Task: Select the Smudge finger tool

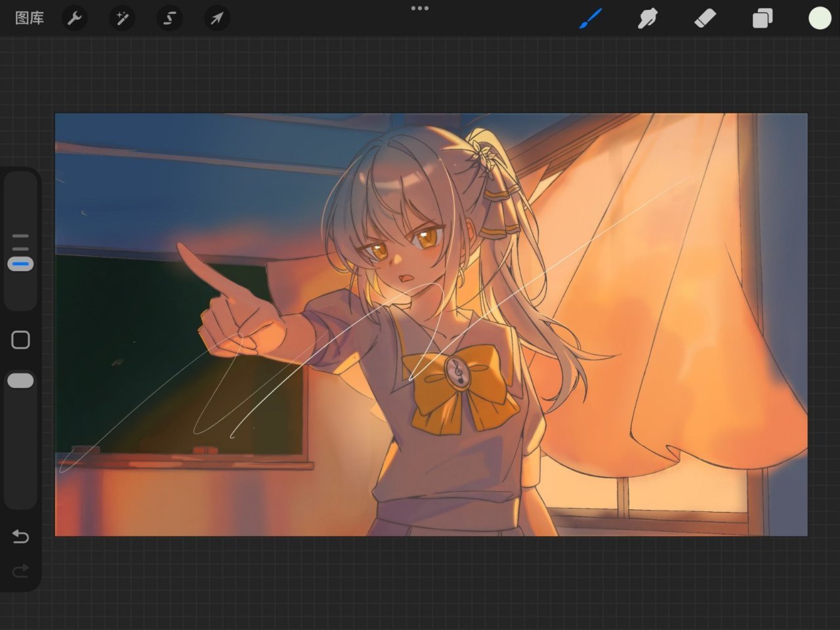Action: coord(648,18)
